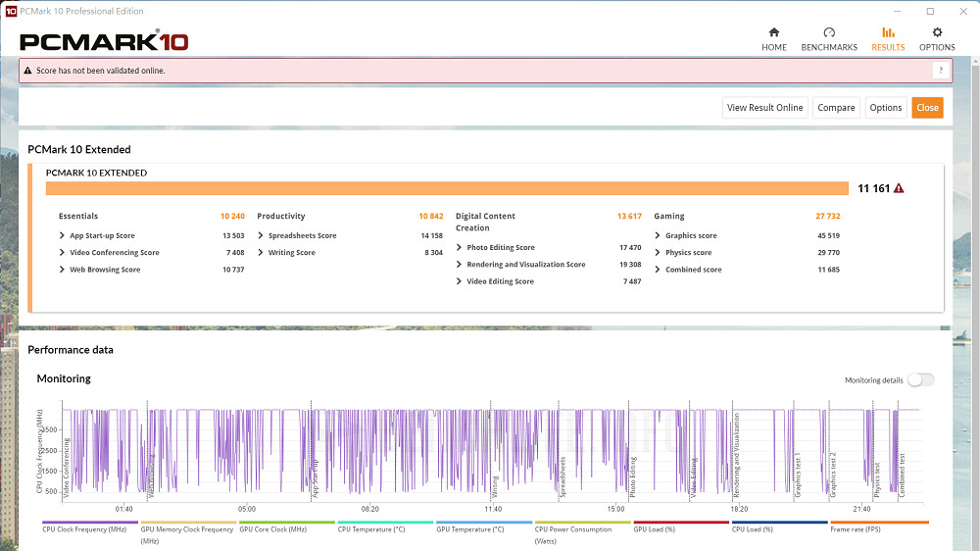This screenshot has width=980, height=551.
Task: Expand the Video Conferencing Score row
Action: (64, 253)
